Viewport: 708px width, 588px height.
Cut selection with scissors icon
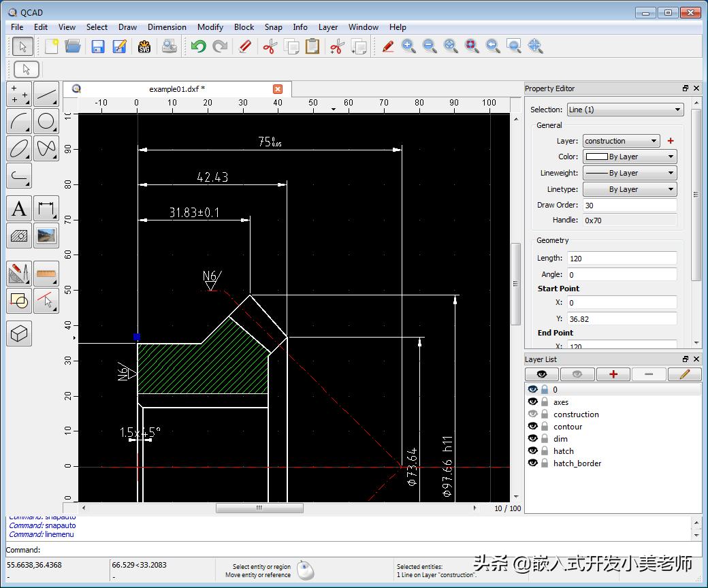[270, 46]
